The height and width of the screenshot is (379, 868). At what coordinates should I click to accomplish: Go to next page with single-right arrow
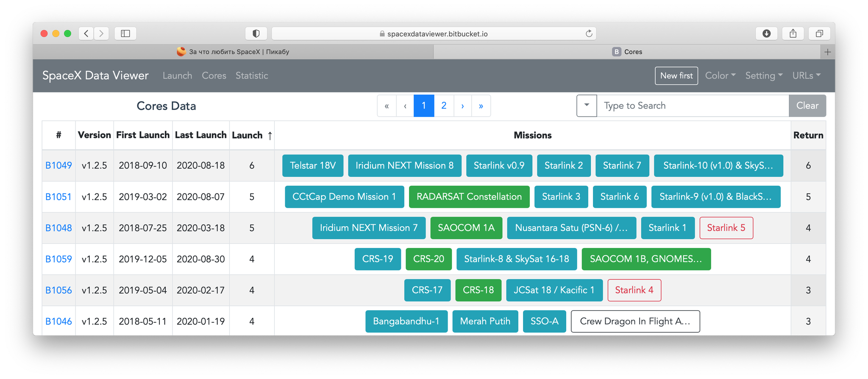463,106
